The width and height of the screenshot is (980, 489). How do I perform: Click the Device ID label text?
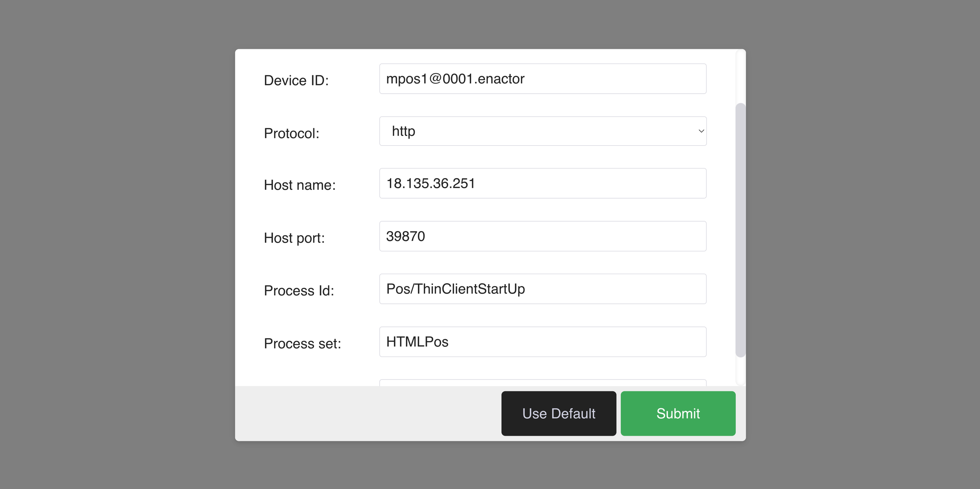(296, 81)
